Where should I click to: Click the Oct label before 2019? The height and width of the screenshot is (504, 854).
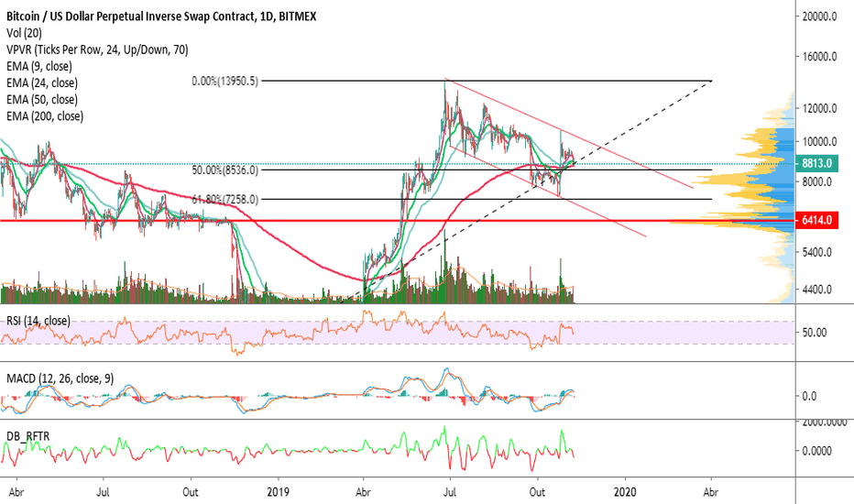(190, 492)
